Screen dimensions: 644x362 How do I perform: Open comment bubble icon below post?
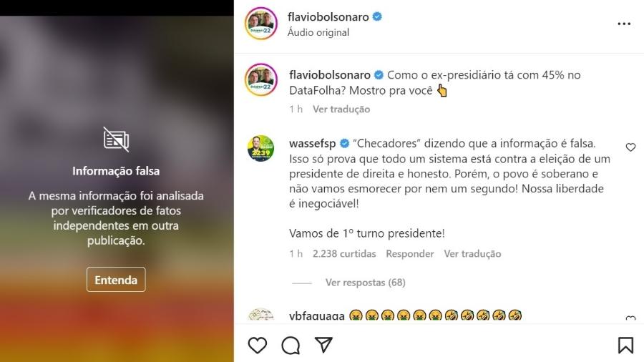pos(291,345)
